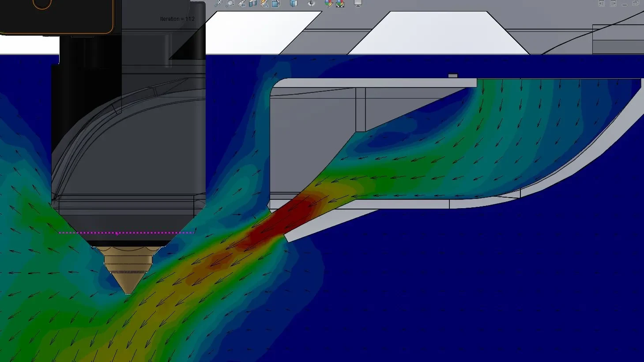Screen dimensions: 644x362
Task: Minimize the document window
Action: [x=625, y=4]
